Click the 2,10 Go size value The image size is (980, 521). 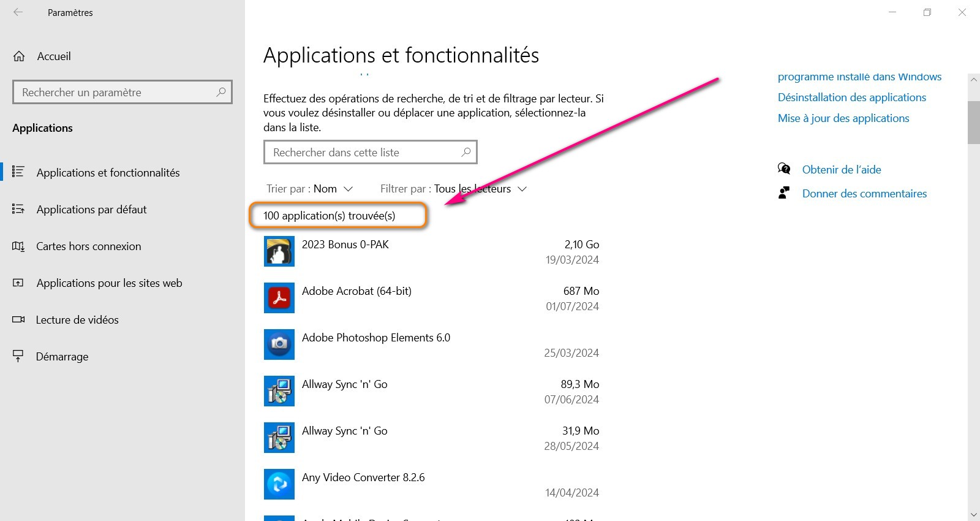[582, 245]
